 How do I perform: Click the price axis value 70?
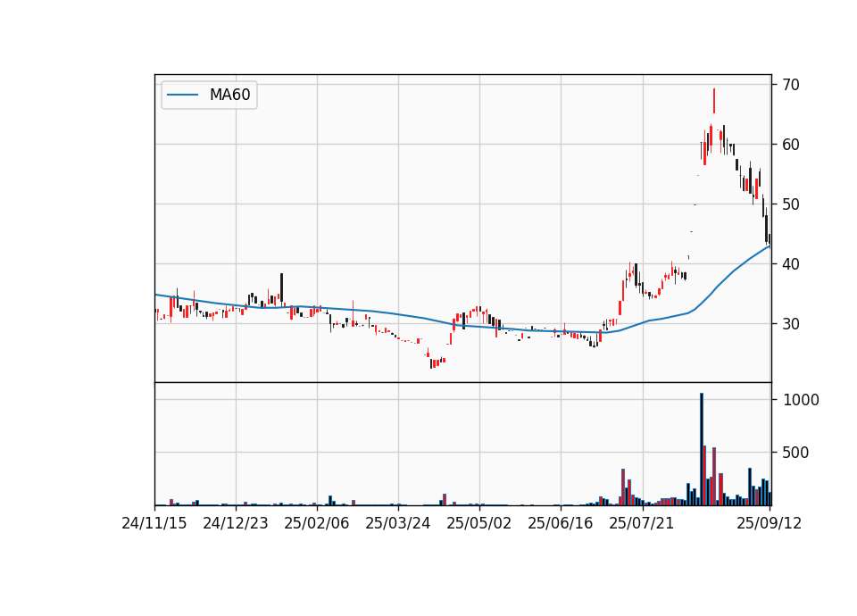791,85
